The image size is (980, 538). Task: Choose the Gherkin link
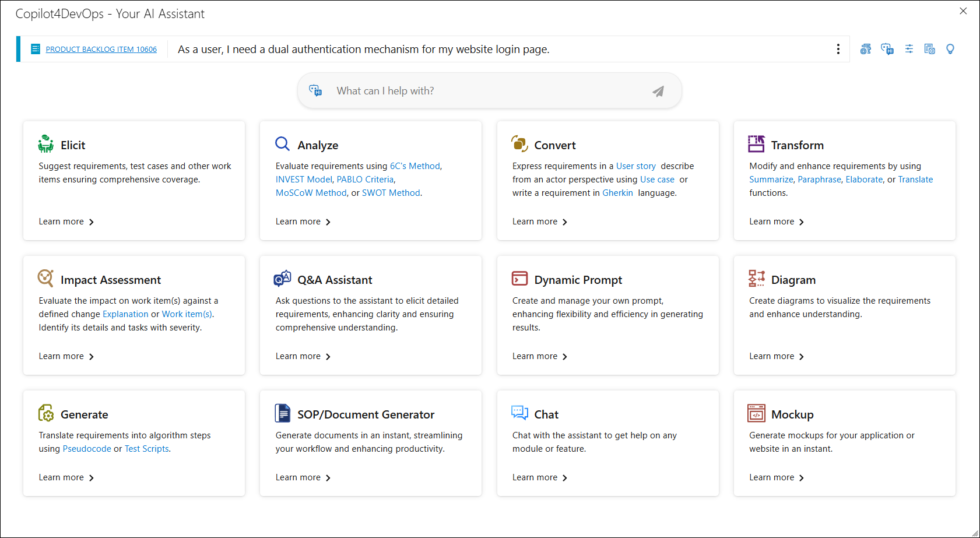coord(617,193)
